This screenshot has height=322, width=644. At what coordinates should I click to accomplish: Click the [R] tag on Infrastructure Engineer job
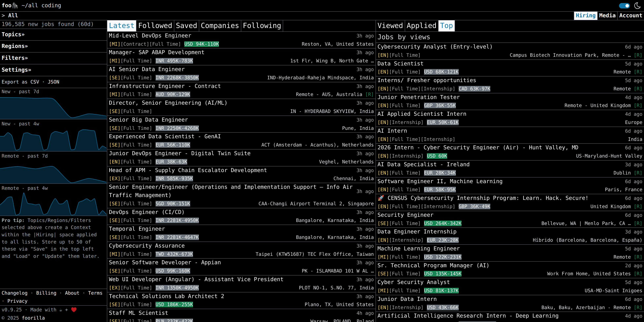[x=369, y=94]
